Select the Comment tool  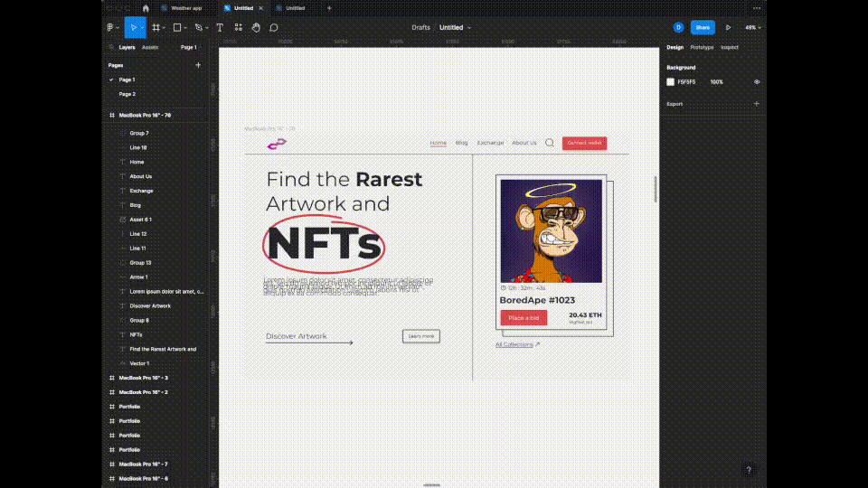pyautogui.click(x=274, y=27)
